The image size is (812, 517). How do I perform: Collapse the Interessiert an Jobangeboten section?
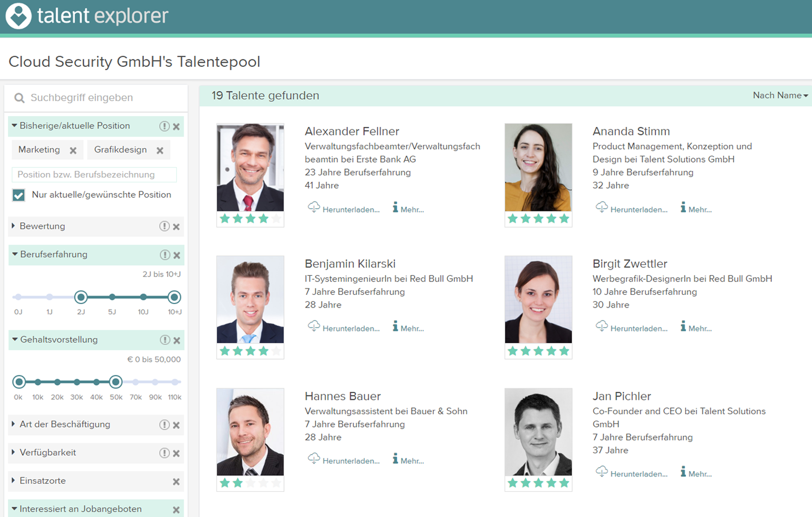(x=14, y=509)
